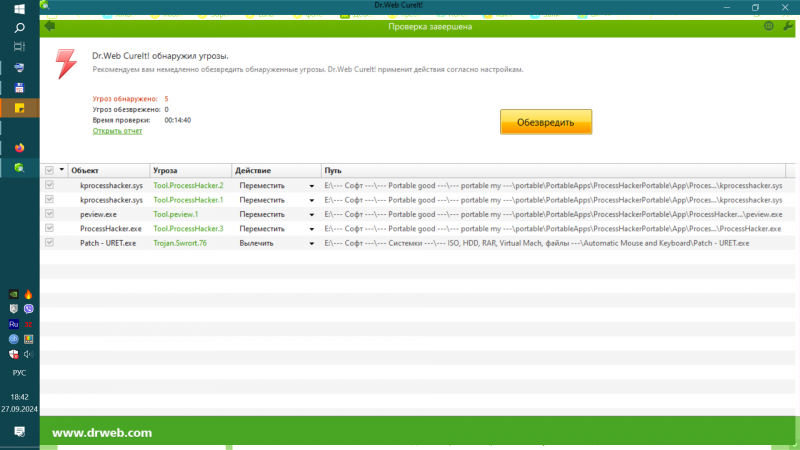The image size is (800, 450).
Task: Open Viber from the system tray
Action: pyautogui.click(x=29, y=309)
